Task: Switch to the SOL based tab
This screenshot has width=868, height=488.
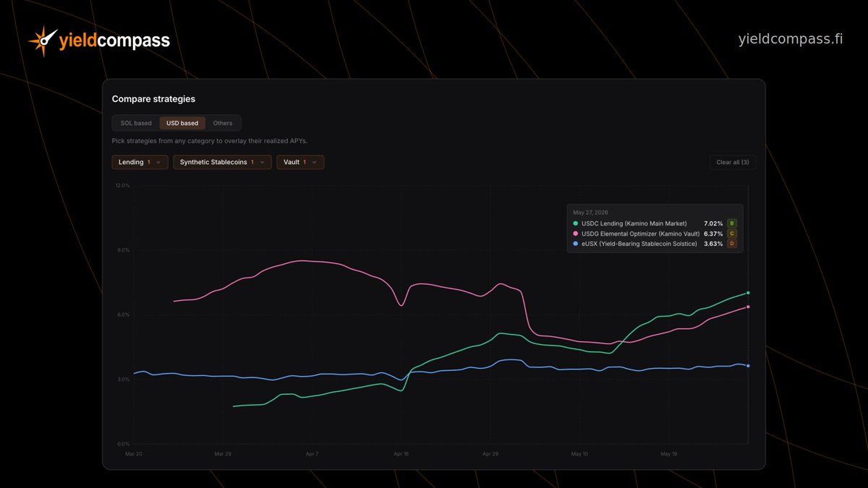Action: coord(136,123)
